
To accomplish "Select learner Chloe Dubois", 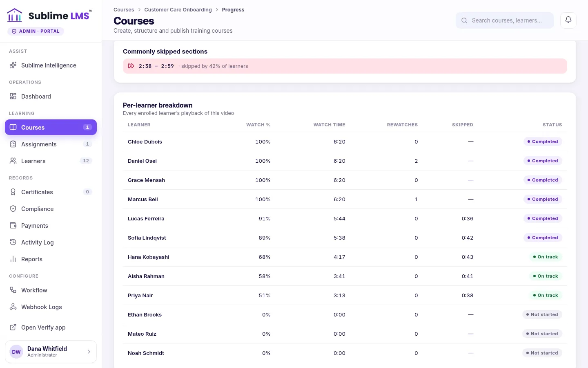I will point(145,142).
